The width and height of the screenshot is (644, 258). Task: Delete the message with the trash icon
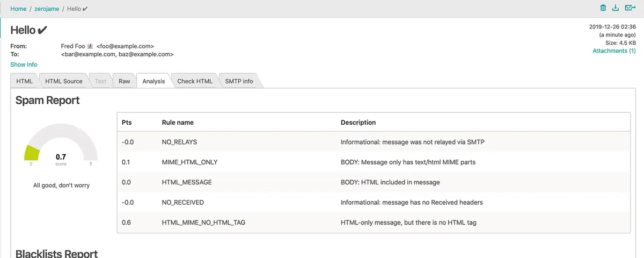(603, 8)
